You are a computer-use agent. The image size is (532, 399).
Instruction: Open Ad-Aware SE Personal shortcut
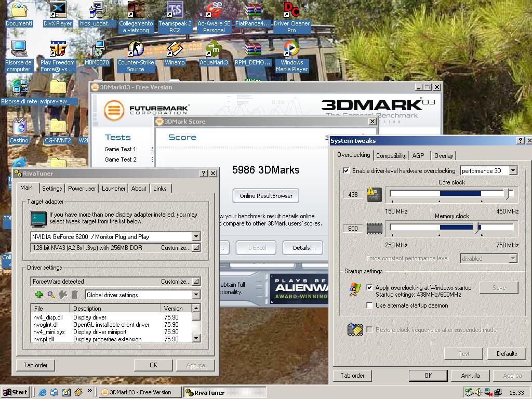tap(214, 17)
